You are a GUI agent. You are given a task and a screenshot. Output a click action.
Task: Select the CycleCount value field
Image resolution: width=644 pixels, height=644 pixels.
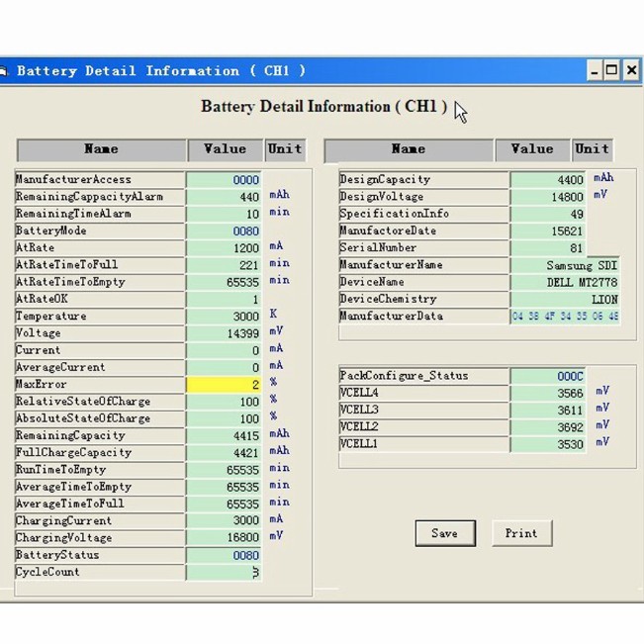[x=224, y=573]
